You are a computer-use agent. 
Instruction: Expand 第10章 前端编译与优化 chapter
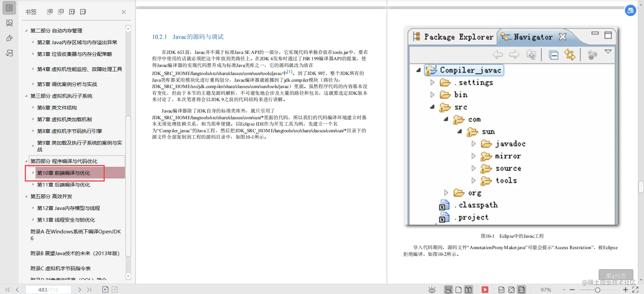[x=33, y=173]
